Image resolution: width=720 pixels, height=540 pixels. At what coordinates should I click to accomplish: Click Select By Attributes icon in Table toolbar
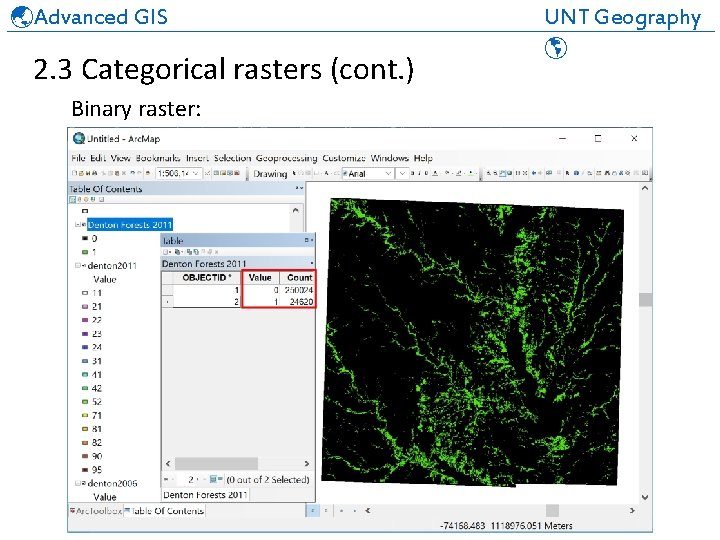coord(190,252)
